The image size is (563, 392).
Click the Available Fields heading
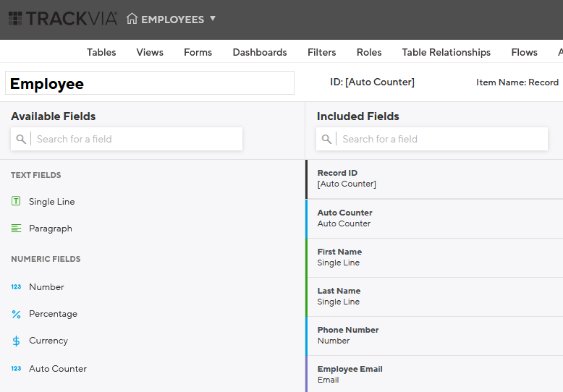click(53, 116)
